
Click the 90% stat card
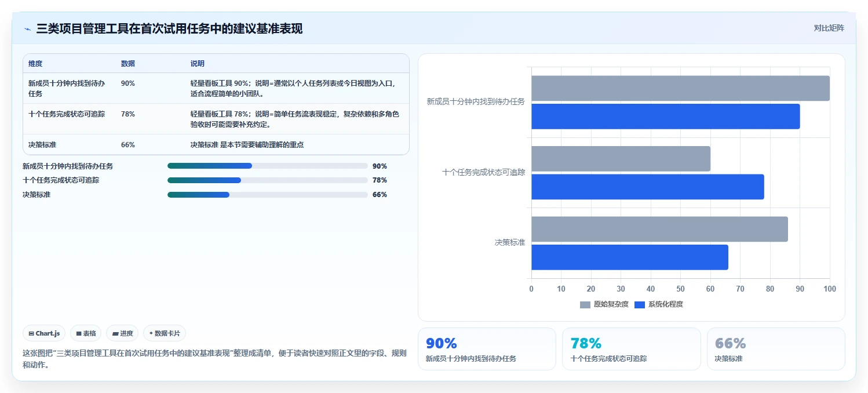[487, 349]
